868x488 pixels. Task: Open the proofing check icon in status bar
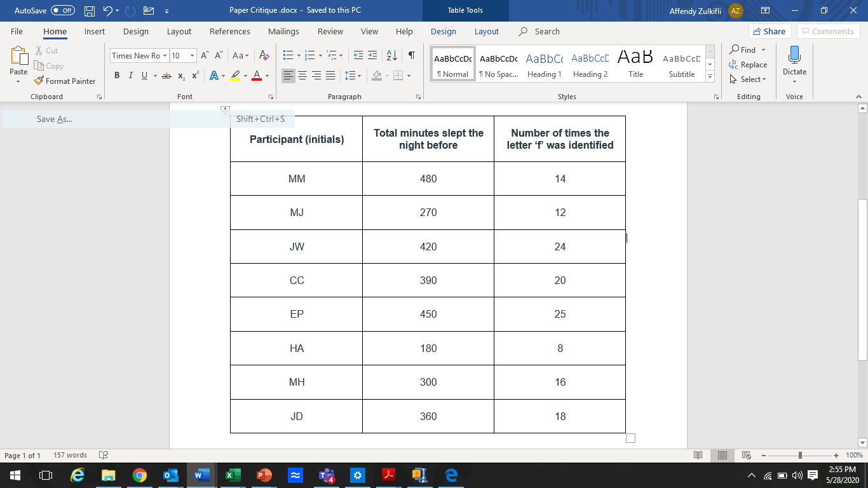click(104, 455)
